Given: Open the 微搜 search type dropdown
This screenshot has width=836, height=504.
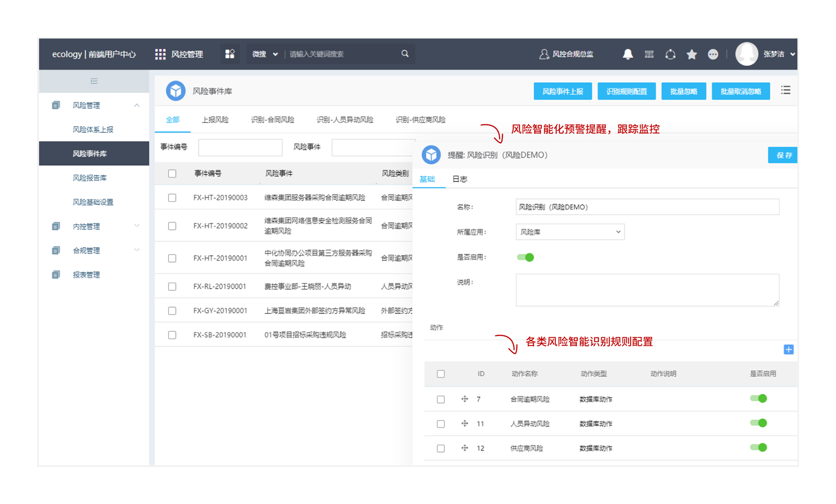Looking at the screenshot, I should point(265,54).
